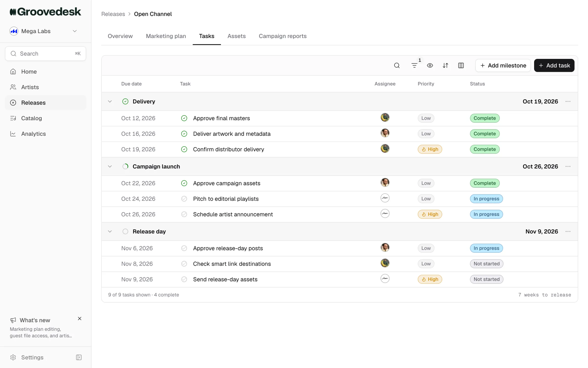Screen dimensions: 588x368
Task: Collapse the sidebar with the panel icon
Action: pyautogui.click(x=79, y=357)
